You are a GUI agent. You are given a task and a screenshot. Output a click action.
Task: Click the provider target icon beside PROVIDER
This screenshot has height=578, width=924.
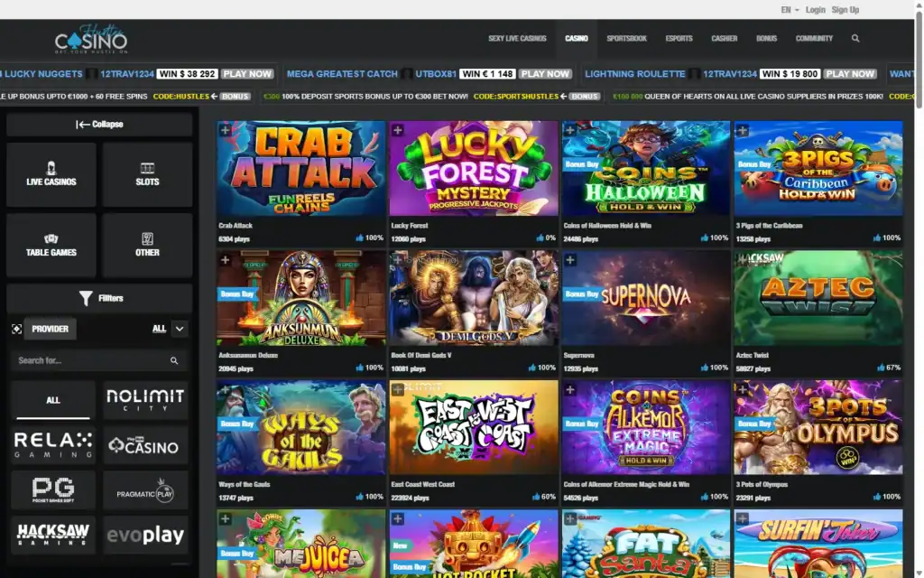[x=16, y=329]
